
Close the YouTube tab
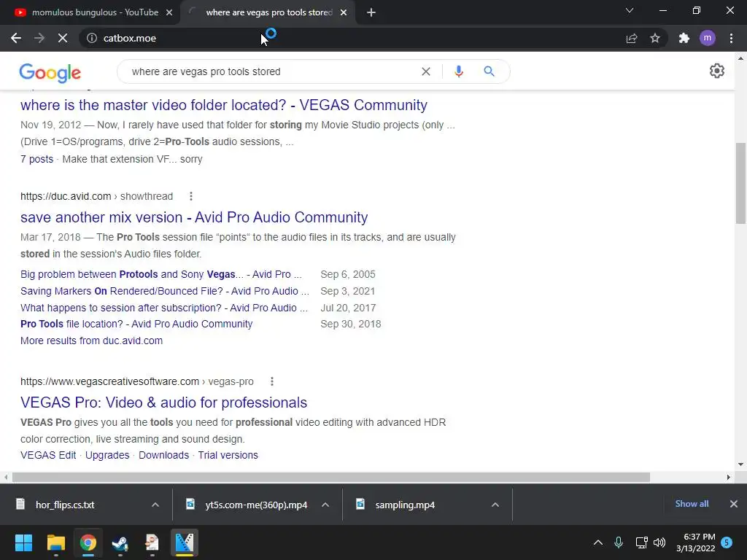point(169,13)
